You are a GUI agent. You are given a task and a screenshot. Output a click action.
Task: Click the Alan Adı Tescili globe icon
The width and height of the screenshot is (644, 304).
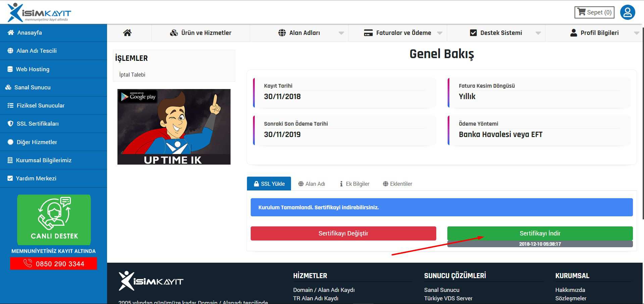10,51
